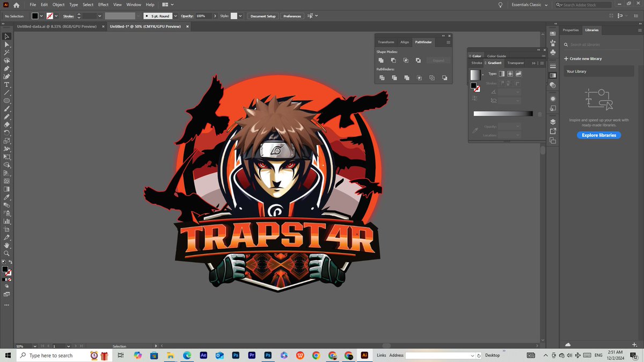Switch to the Align tab

pyautogui.click(x=405, y=42)
